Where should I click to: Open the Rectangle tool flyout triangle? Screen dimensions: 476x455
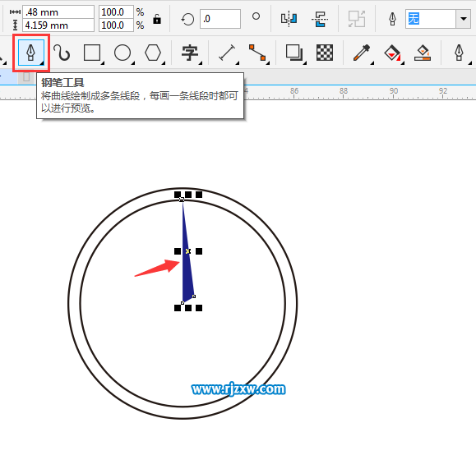(103, 62)
